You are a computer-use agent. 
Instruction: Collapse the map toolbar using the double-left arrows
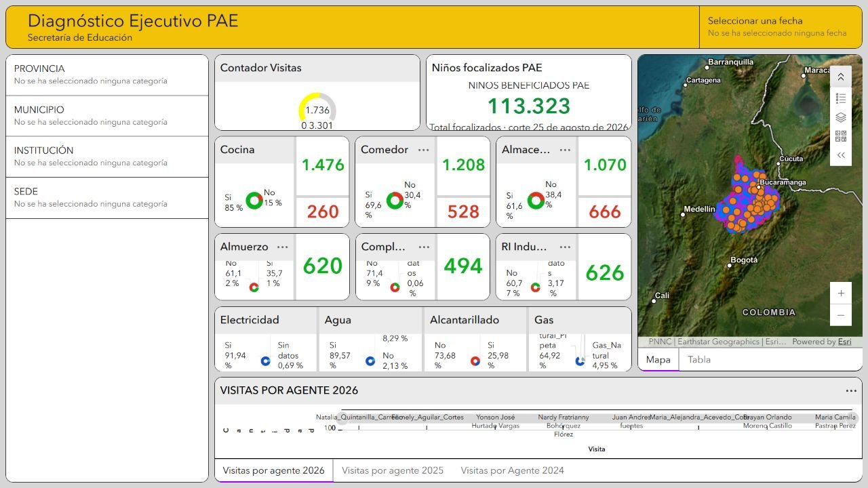[841, 155]
